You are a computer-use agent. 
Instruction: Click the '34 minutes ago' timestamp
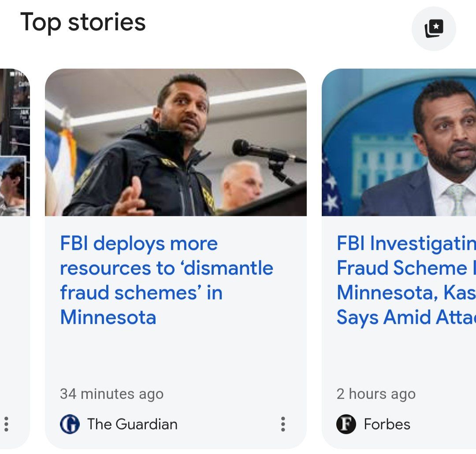click(x=111, y=394)
